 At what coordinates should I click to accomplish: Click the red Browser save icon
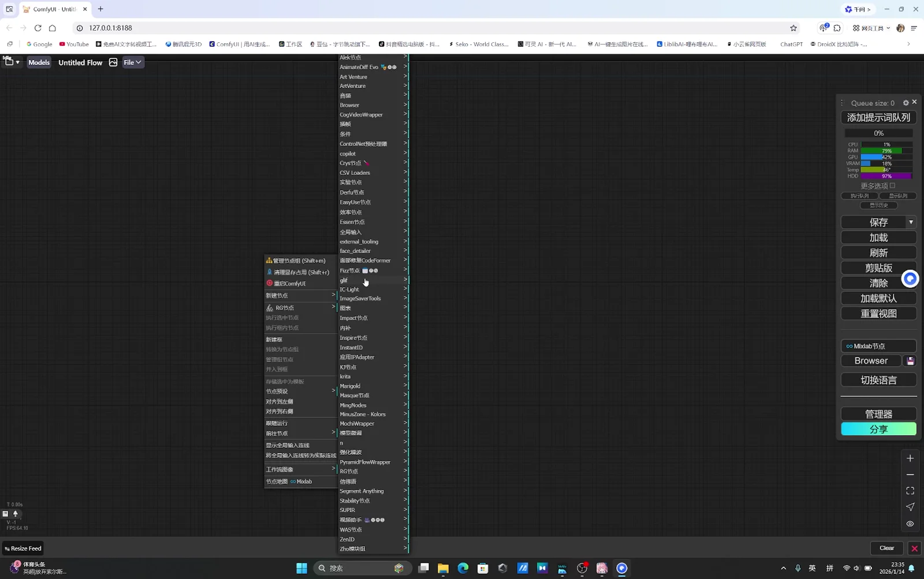[x=910, y=361]
